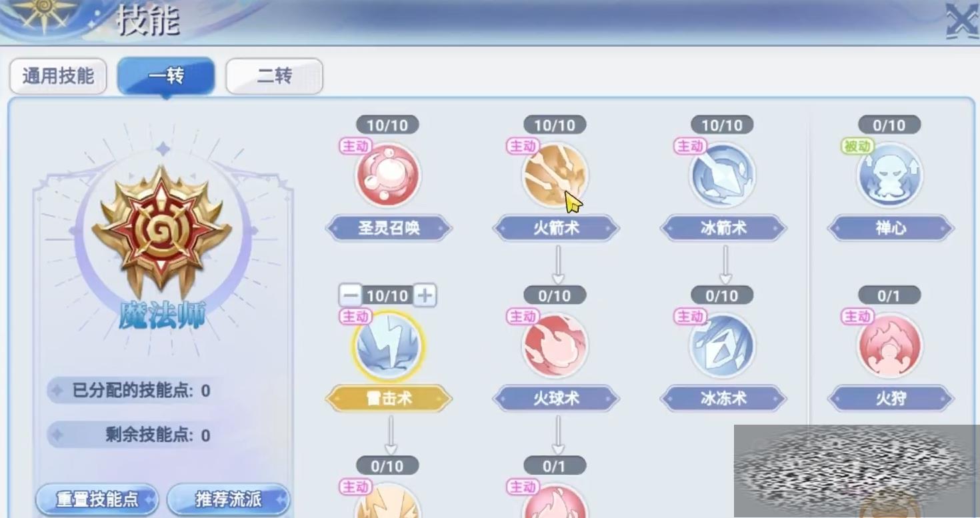Open the 一转 skills tab

click(166, 76)
